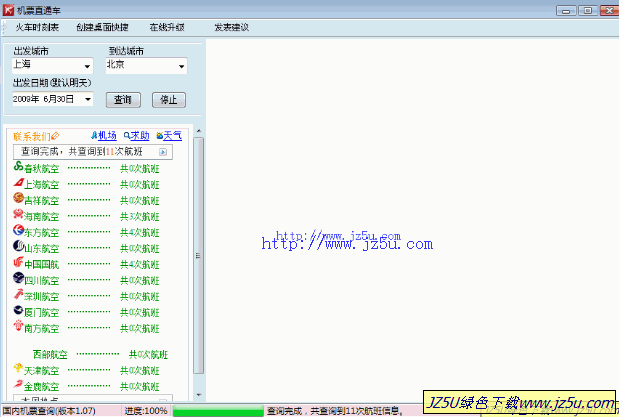This screenshot has height=417, width=619.
Task: Click the Jinlu Airlines (金鹿航空) logo icon
Action: 18,384
